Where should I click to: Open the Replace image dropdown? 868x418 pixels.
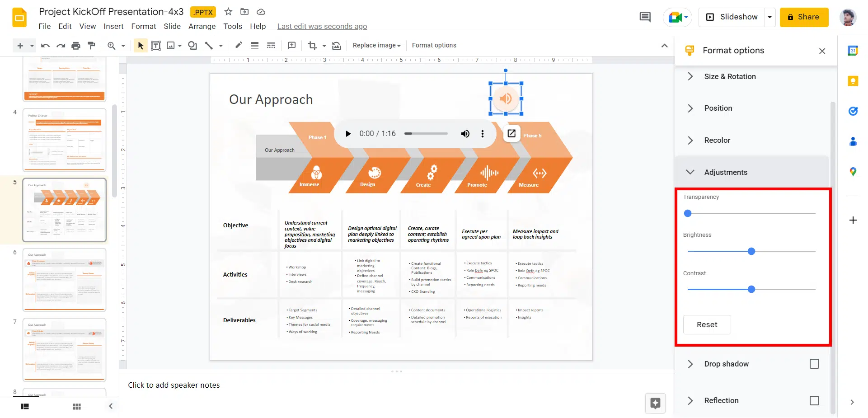tap(377, 46)
